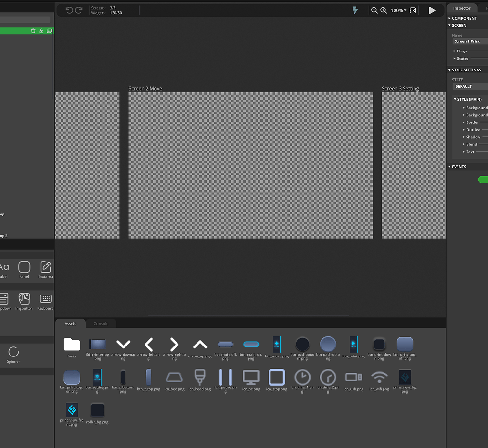The height and width of the screenshot is (448, 488).
Task: Open the Inspector tab
Action: click(462, 8)
